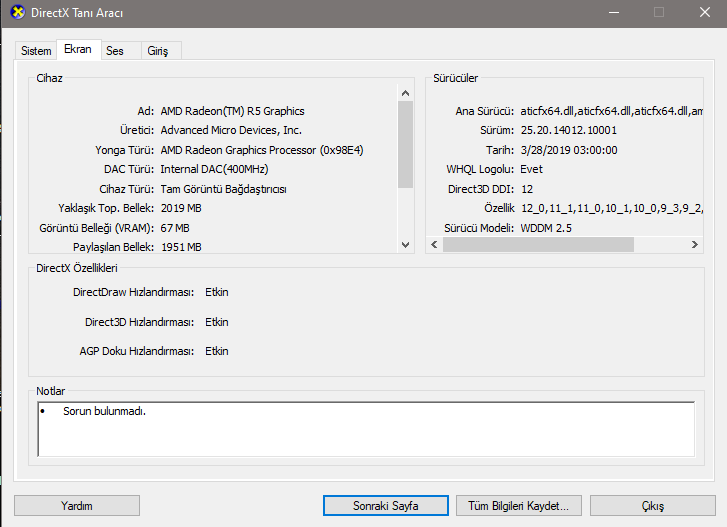Click the Direct3D Hızlandırması Etkin value
The image size is (727, 527).
coord(217,322)
